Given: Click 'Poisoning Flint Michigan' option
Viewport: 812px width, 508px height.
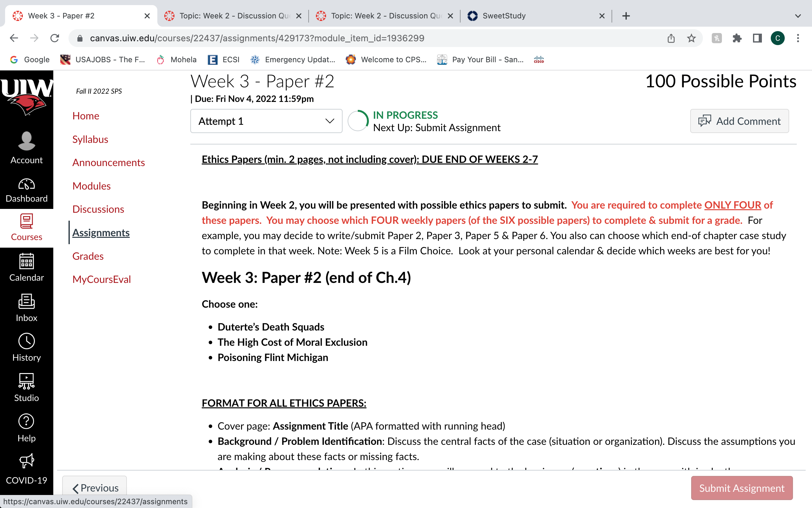Looking at the screenshot, I should (x=272, y=357).
